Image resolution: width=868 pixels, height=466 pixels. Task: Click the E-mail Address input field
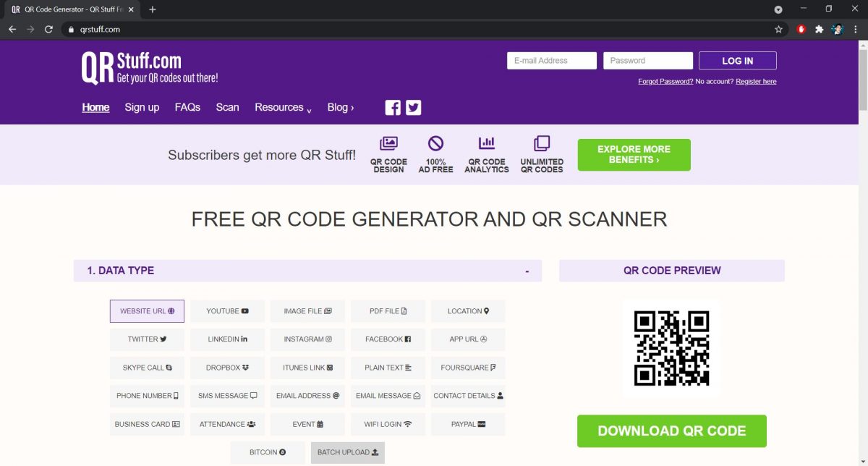(x=551, y=60)
